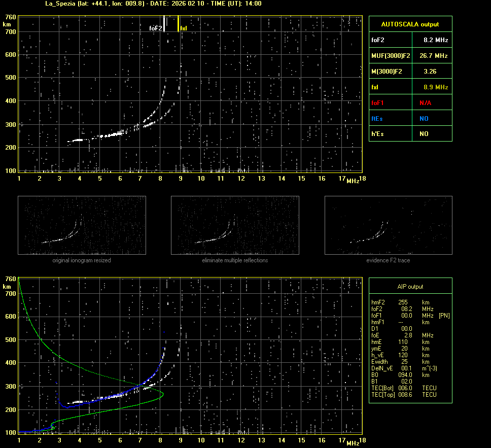Click the La_Spezia date and time title
The image size is (491, 448).
click(x=146, y=4)
